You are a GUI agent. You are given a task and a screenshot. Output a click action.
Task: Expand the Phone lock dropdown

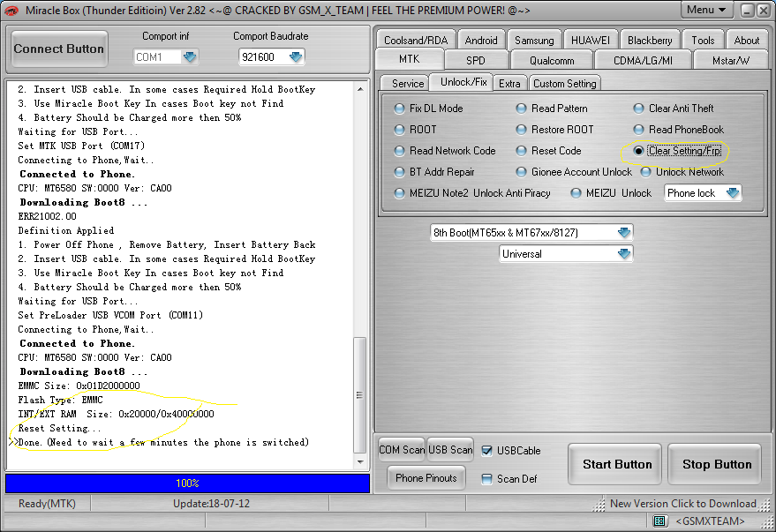733,193
